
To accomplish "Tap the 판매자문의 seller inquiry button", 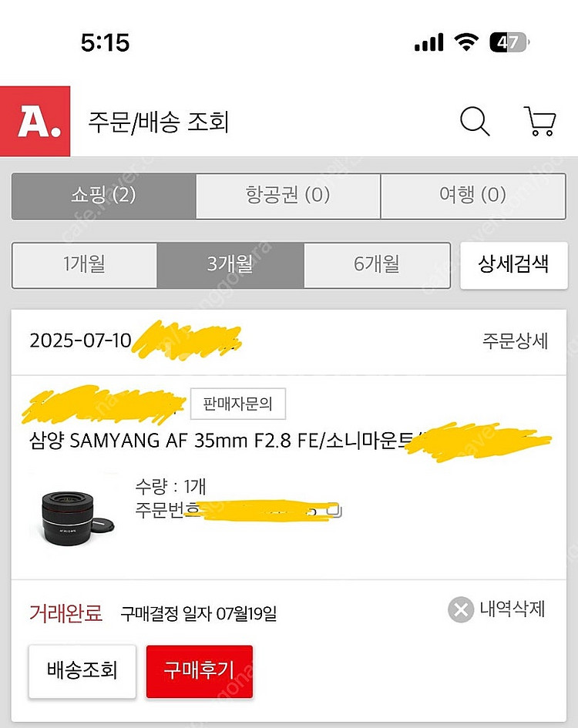I will tap(237, 402).
